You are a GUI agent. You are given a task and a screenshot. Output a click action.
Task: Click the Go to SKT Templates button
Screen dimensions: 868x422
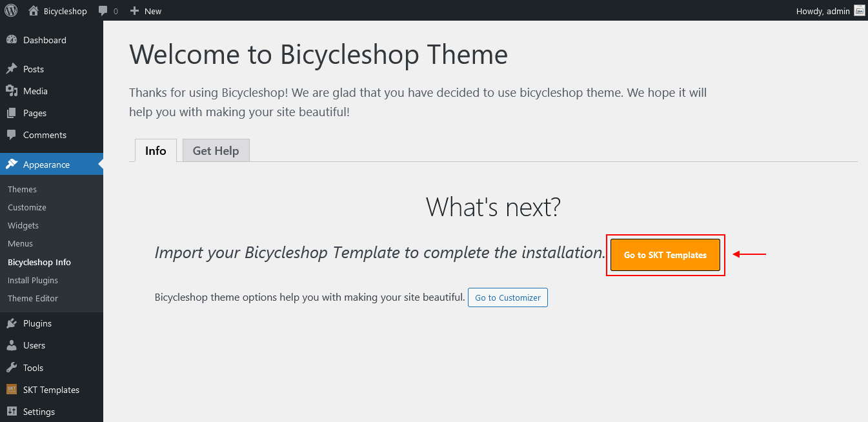665,255
